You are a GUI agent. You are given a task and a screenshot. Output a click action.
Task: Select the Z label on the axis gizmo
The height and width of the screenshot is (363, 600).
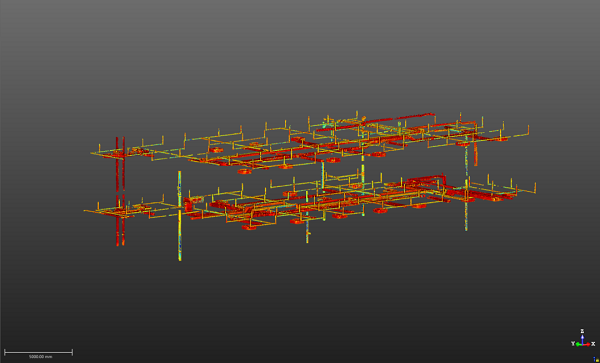(582, 331)
